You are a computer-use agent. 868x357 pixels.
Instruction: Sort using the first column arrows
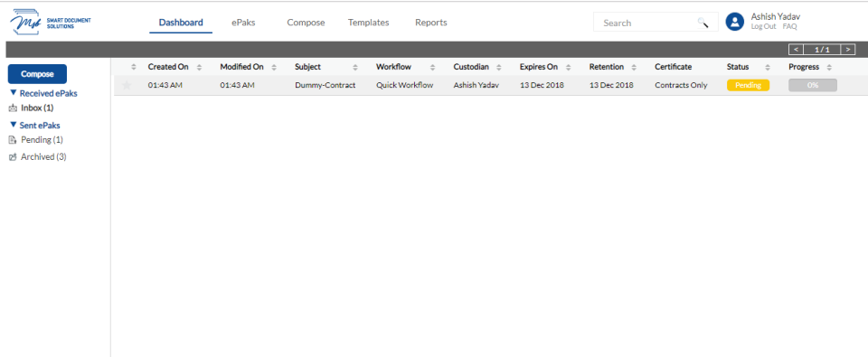[134, 67]
